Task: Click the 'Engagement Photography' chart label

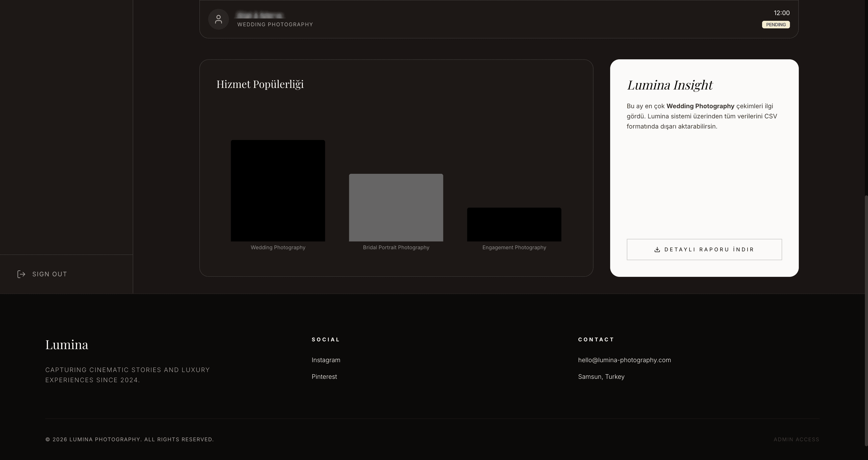Action: coord(514,247)
